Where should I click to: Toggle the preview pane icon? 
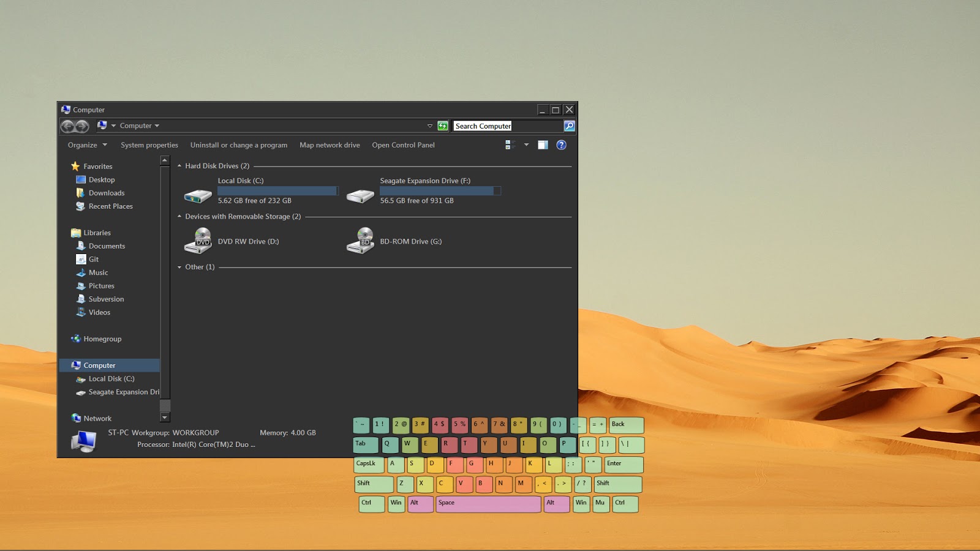point(542,145)
